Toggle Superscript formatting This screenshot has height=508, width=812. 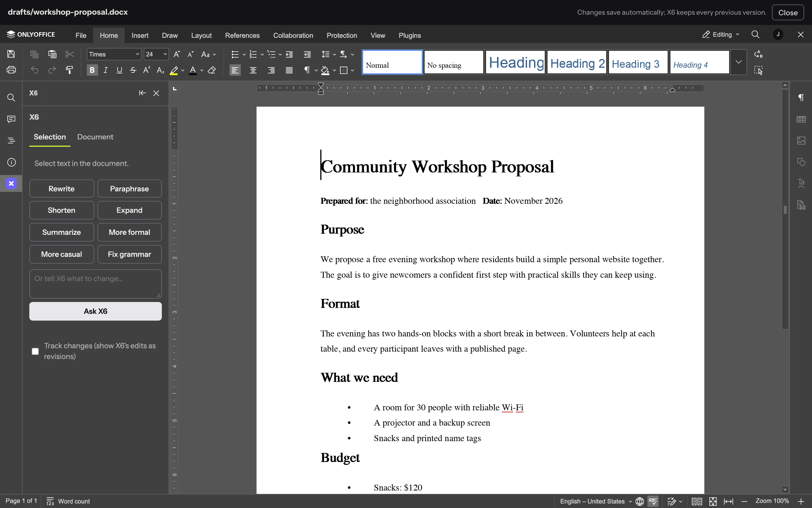147,70
